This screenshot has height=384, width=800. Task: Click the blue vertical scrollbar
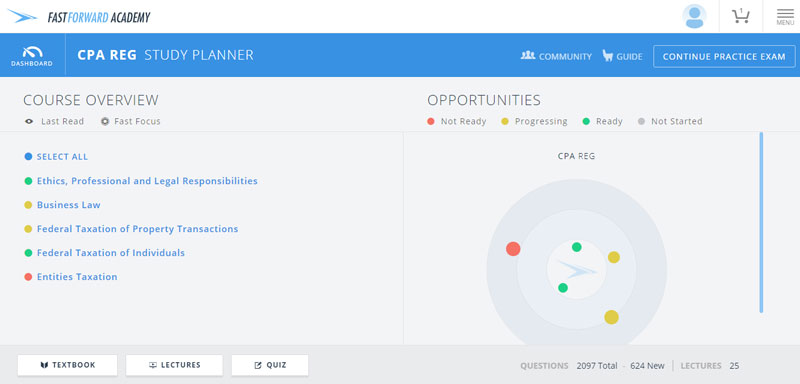[761, 222]
